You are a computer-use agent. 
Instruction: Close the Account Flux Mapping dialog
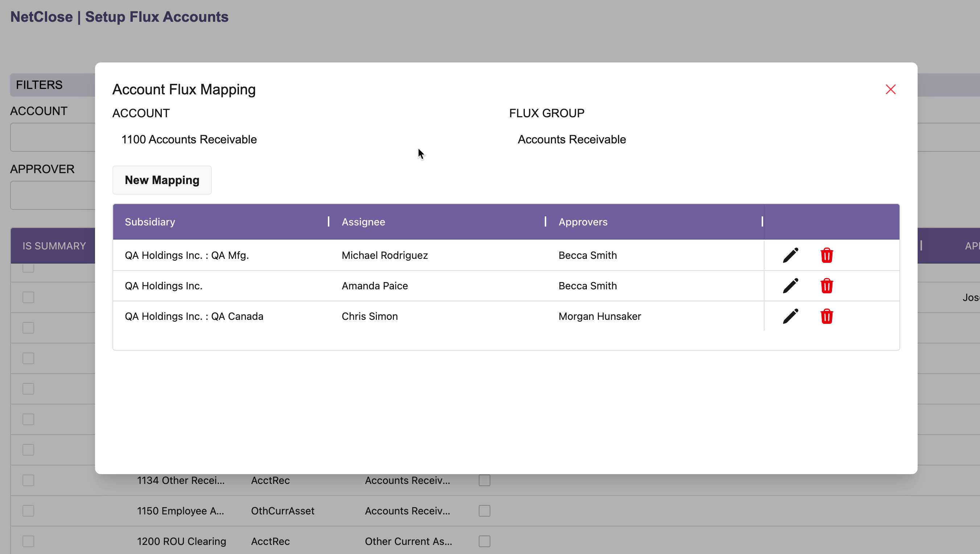pyautogui.click(x=890, y=89)
